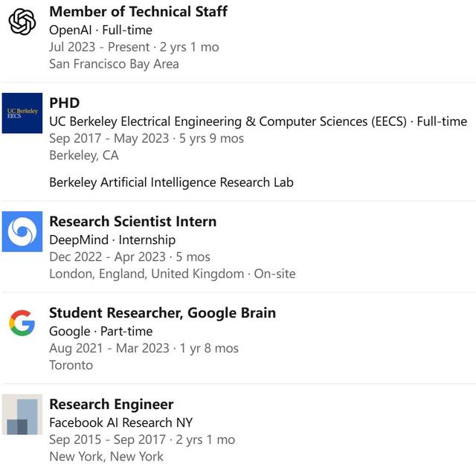This screenshot has height=470, width=476.
Task: Click the San Francisco Bay Area location
Action: coord(114,63)
